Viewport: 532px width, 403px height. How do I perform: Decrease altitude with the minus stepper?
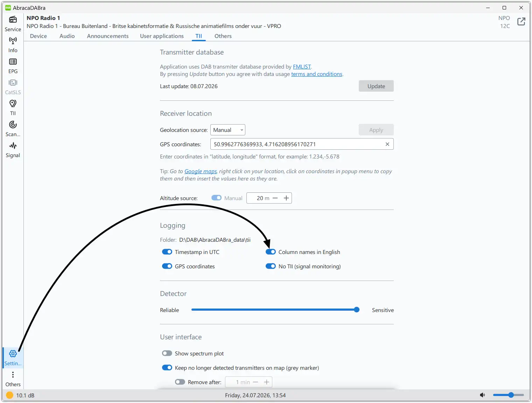275,198
